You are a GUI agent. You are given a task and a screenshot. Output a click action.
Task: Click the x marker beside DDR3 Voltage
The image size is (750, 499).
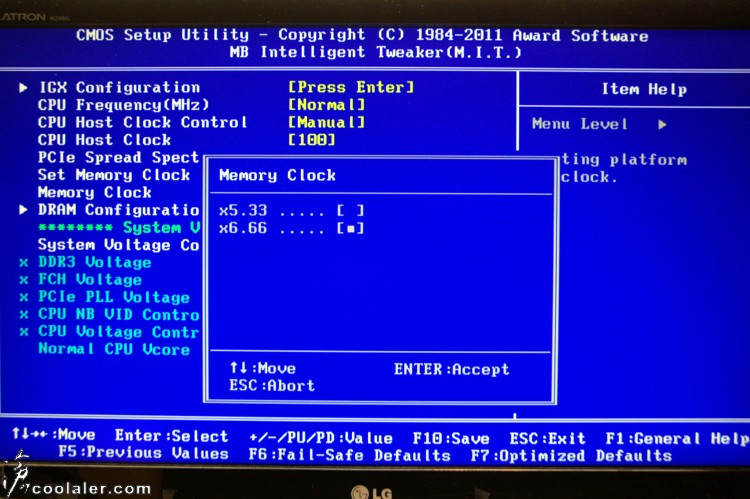[24, 262]
